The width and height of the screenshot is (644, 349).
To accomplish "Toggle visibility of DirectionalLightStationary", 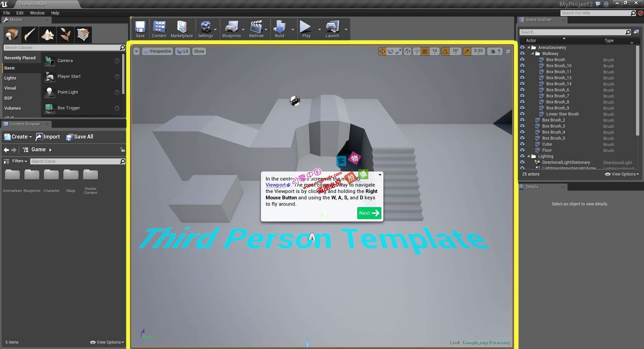I will 522,162.
